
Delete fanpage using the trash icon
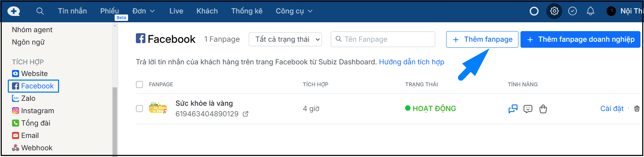(x=637, y=109)
